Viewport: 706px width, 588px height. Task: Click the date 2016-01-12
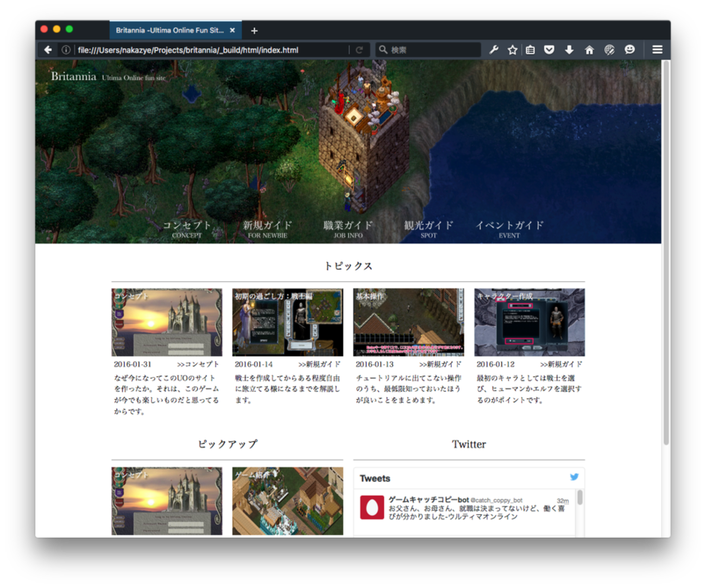pyautogui.click(x=495, y=364)
